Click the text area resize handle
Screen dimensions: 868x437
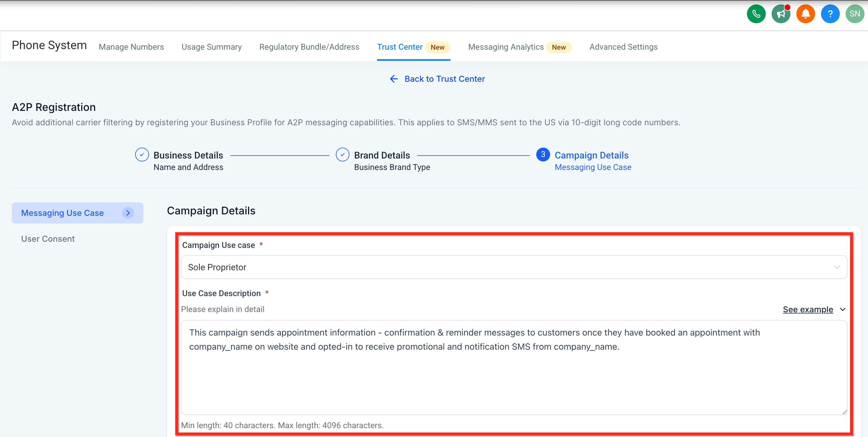[844, 412]
